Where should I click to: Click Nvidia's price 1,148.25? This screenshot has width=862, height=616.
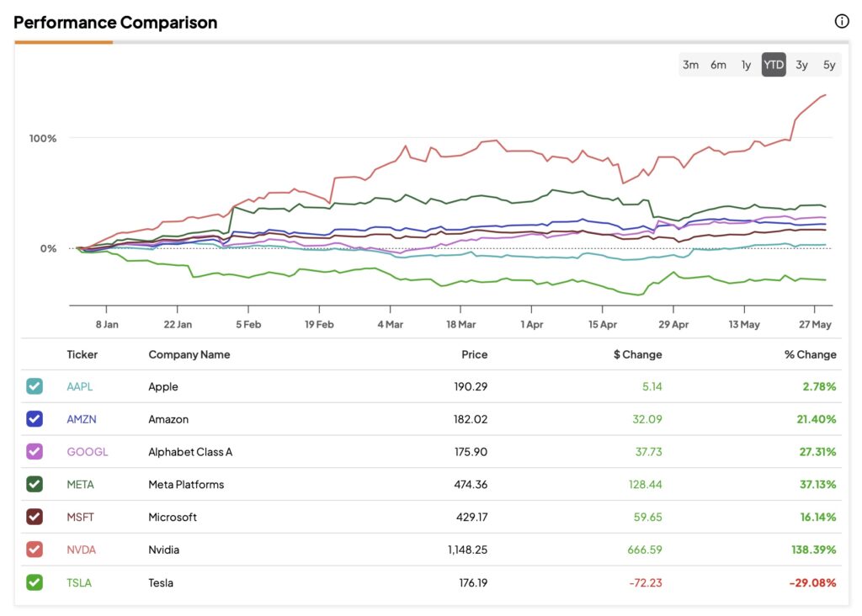pyautogui.click(x=467, y=550)
